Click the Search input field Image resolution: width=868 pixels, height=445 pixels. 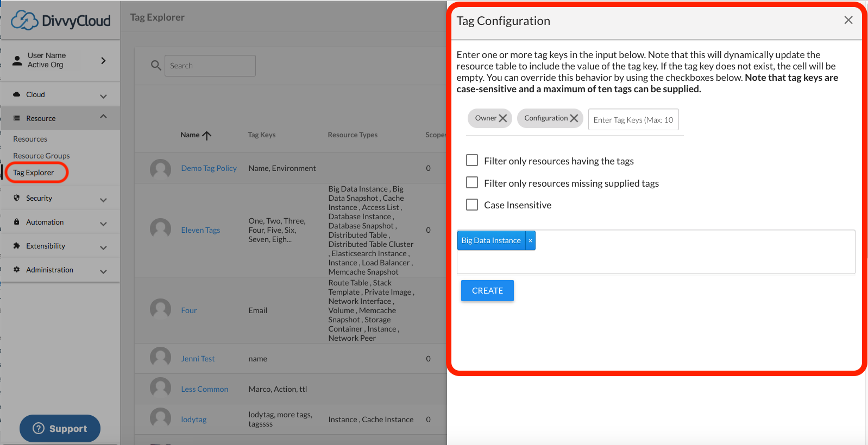click(210, 66)
